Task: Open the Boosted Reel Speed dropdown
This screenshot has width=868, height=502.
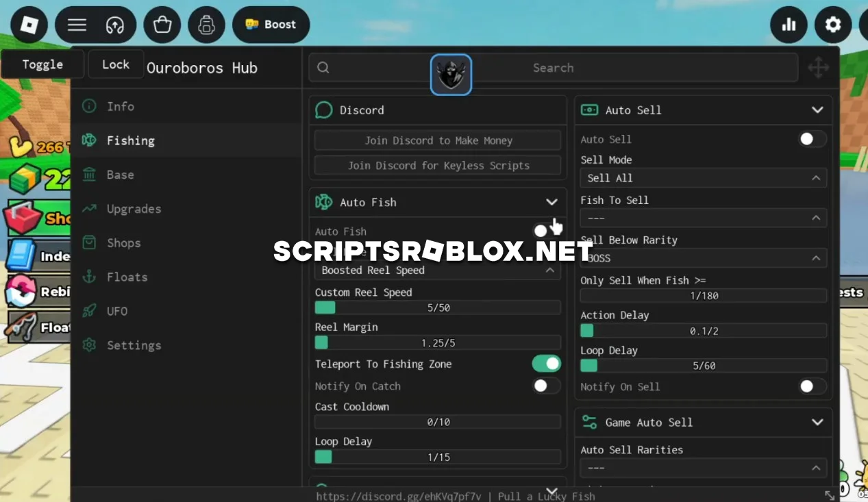Action: coord(438,270)
